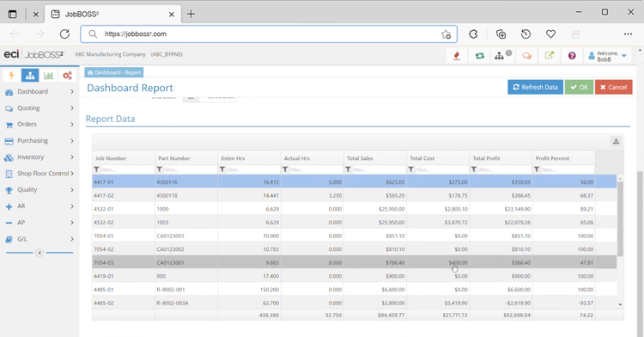
Task: Expand the Dashboard sidebar menu
Action: coord(39,92)
